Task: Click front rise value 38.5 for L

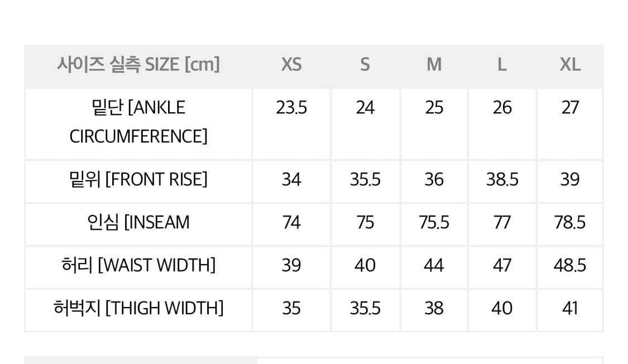Action: [x=502, y=179]
